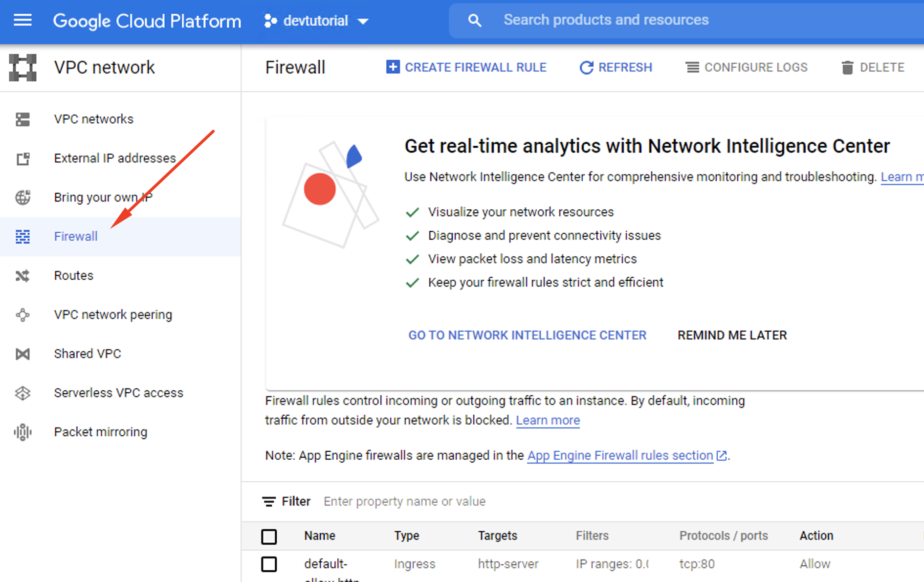
Task: Open Serverless VPC access page
Action: click(118, 393)
